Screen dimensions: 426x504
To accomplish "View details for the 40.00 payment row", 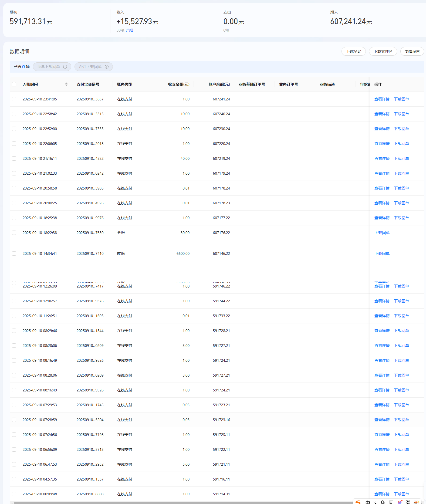I will click(x=382, y=158).
